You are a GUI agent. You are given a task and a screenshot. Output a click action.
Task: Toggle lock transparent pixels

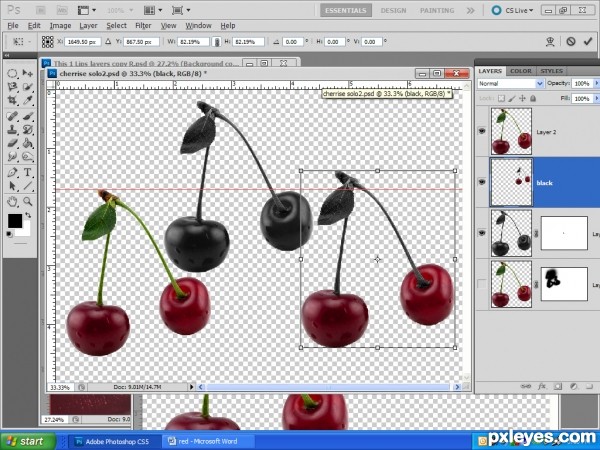pyautogui.click(x=501, y=98)
